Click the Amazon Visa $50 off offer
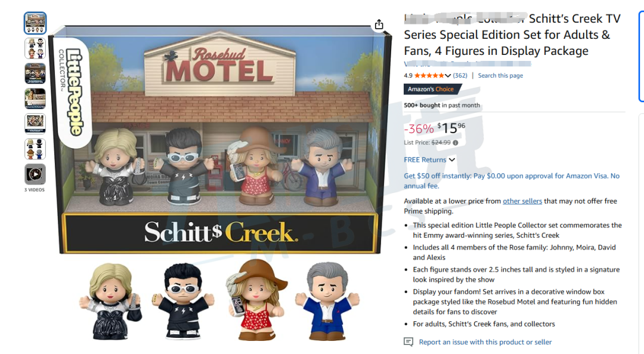Image resolution: width=644 pixels, height=354 pixels. tap(512, 181)
